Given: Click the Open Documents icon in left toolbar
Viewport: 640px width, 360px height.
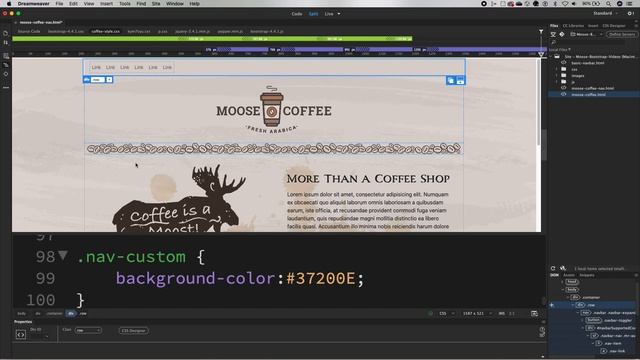Looking at the screenshot, I should [6, 33].
